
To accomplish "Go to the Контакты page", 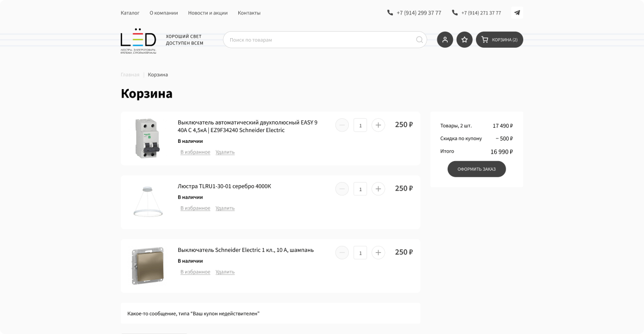I will point(249,13).
